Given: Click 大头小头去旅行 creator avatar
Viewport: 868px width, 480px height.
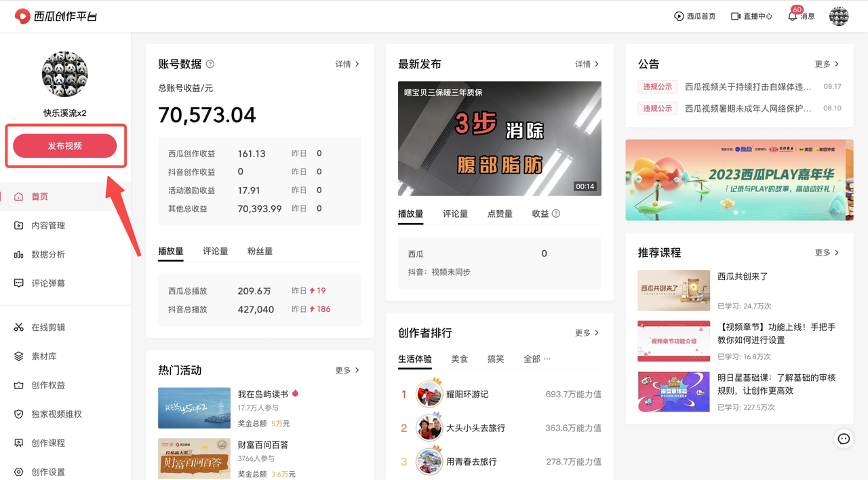Looking at the screenshot, I should (x=429, y=428).
